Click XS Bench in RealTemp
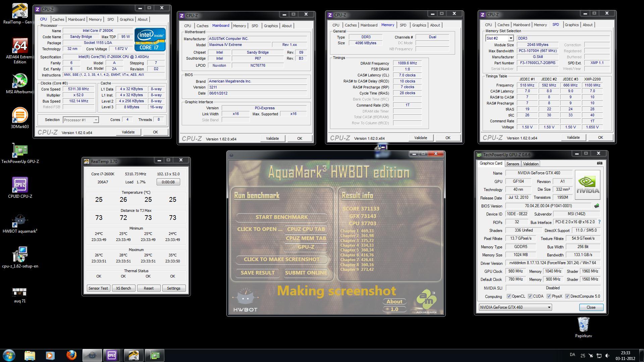 pos(123,288)
